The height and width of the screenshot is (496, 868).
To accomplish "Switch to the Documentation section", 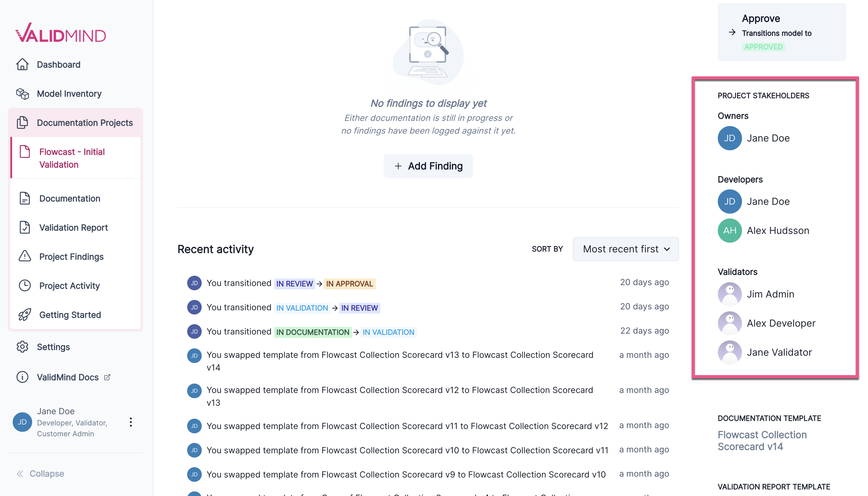I will tap(69, 198).
